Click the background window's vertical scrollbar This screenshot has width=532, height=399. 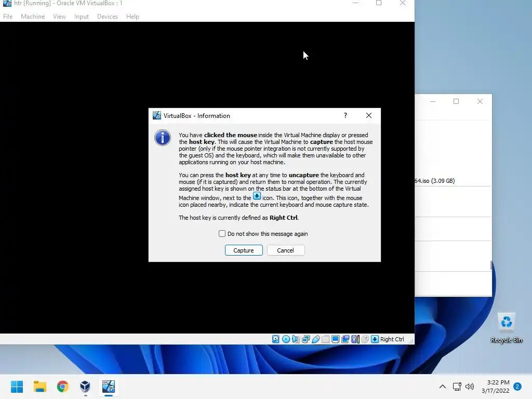click(491, 265)
